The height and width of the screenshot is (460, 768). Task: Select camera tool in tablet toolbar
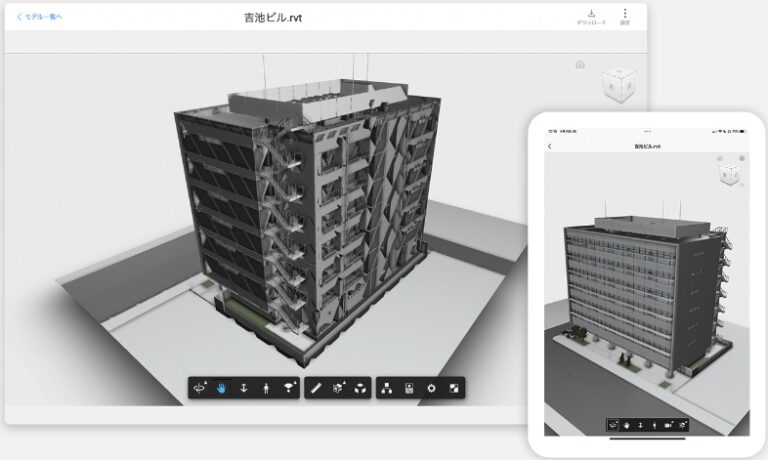[x=669, y=425]
